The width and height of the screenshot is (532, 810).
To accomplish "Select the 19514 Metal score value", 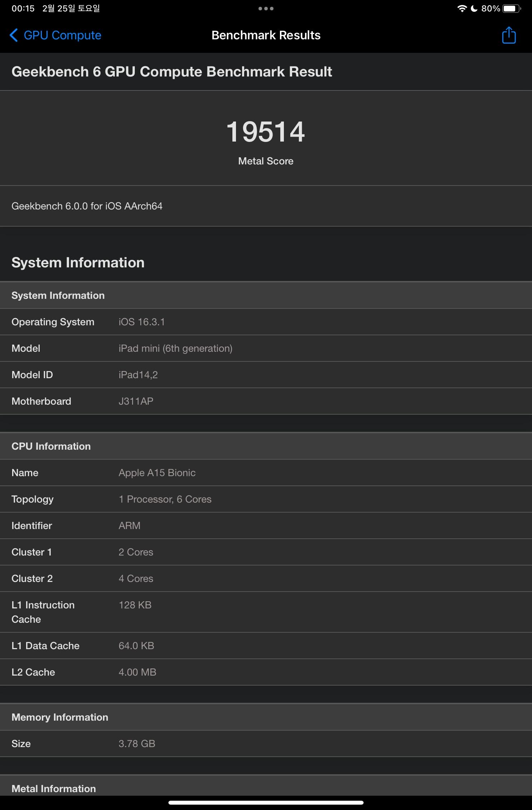I will (266, 132).
